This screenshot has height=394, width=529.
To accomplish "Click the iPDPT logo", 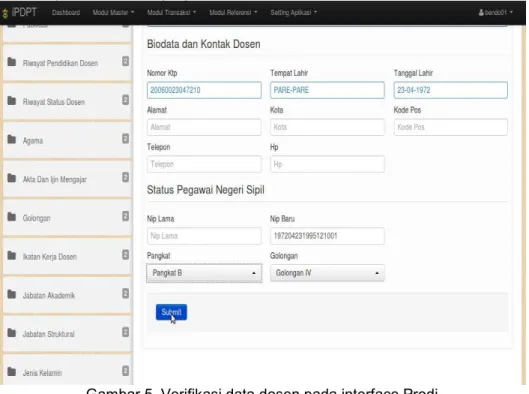I will coord(19,13).
